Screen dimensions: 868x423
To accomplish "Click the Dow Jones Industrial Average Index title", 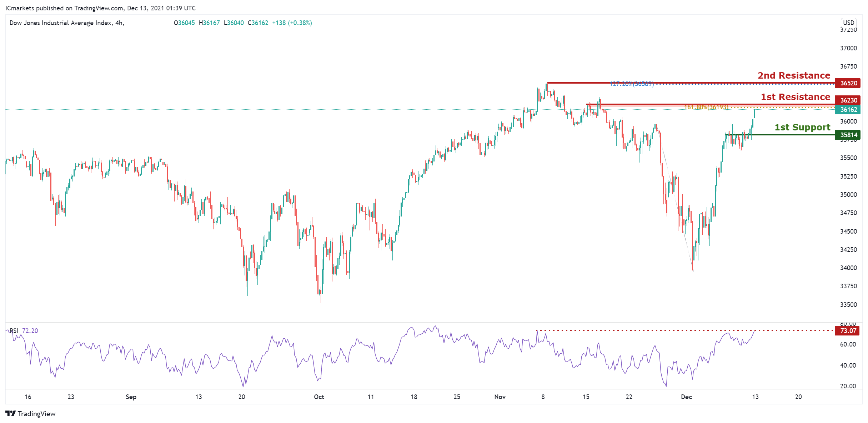I will pyautogui.click(x=67, y=23).
